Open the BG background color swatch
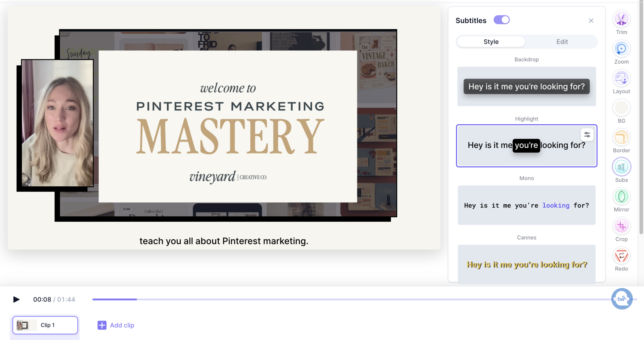This screenshot has width=644, height=340. pos(621,108)
